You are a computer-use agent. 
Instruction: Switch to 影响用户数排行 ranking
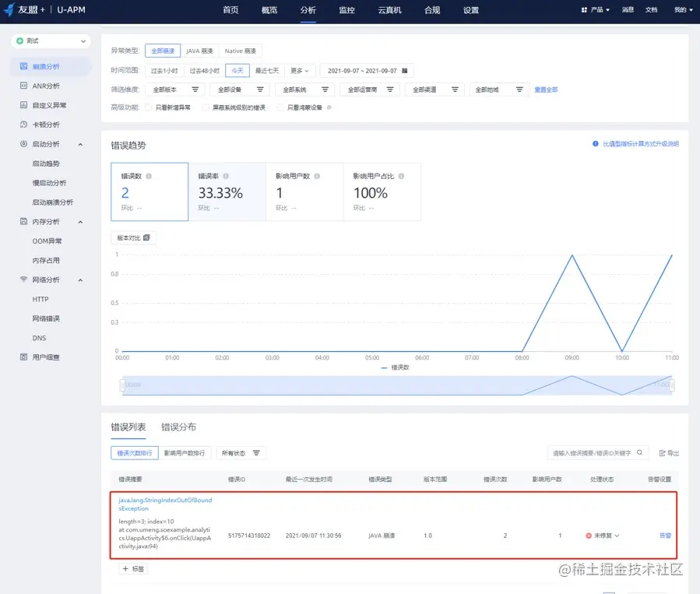[185, 453]
